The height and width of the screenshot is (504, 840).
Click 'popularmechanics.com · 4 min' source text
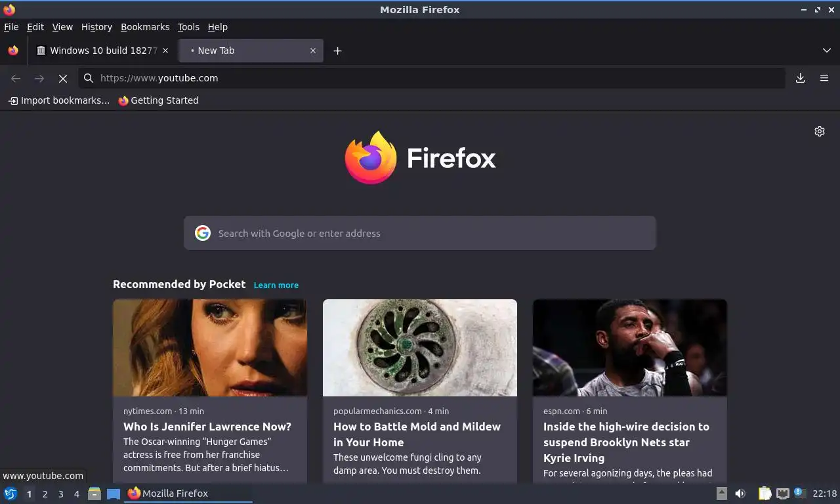point(391,411)
